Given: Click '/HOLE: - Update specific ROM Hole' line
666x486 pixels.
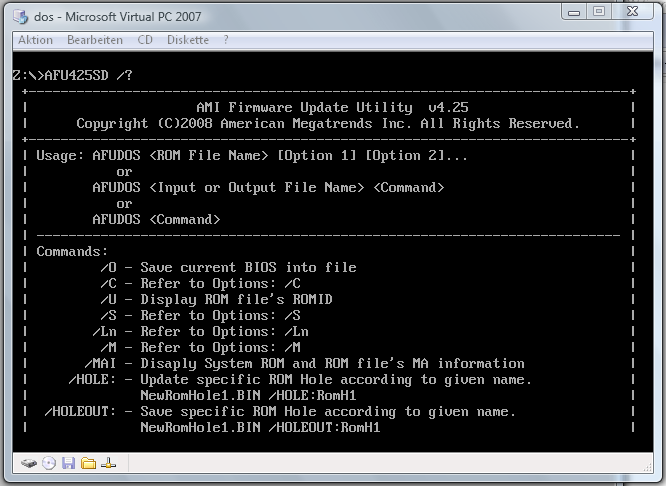Looking at the screenshot, I should pyautogui.click(x=300, y=379).
